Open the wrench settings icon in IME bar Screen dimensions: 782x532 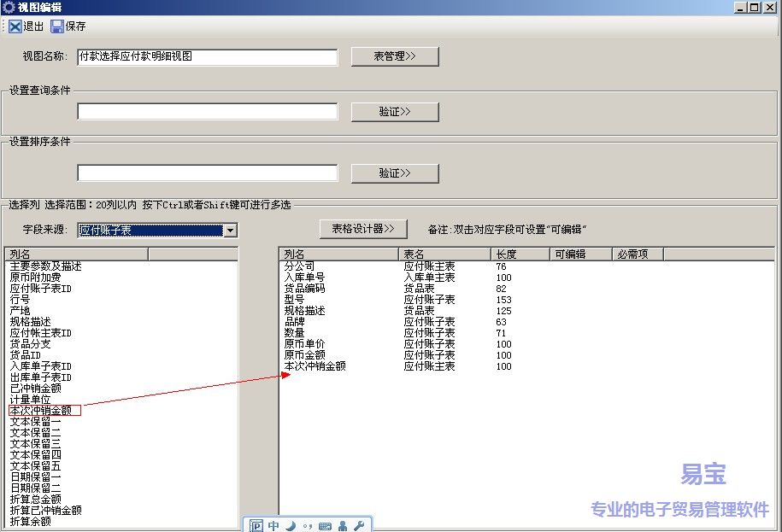tap(359, 525)
